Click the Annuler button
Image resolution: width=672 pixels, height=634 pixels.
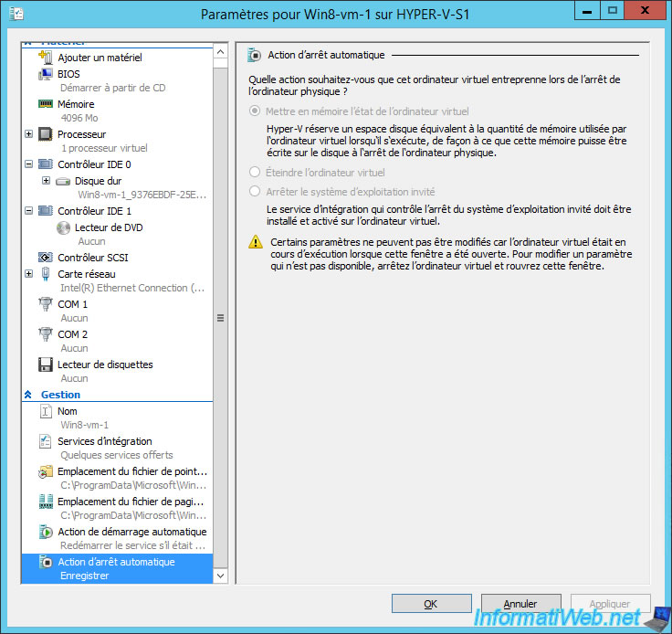click(520, 604)
